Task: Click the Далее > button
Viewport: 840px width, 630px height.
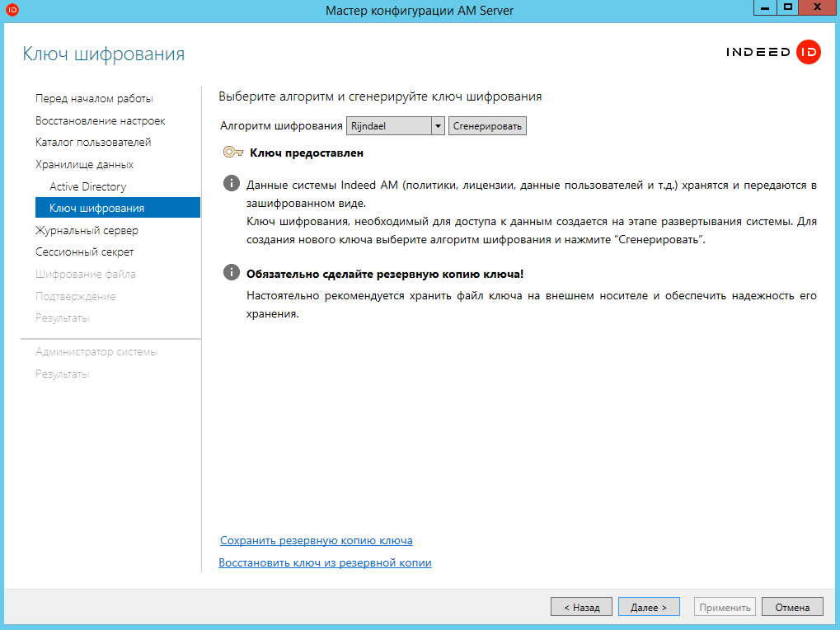Action: 648,607
